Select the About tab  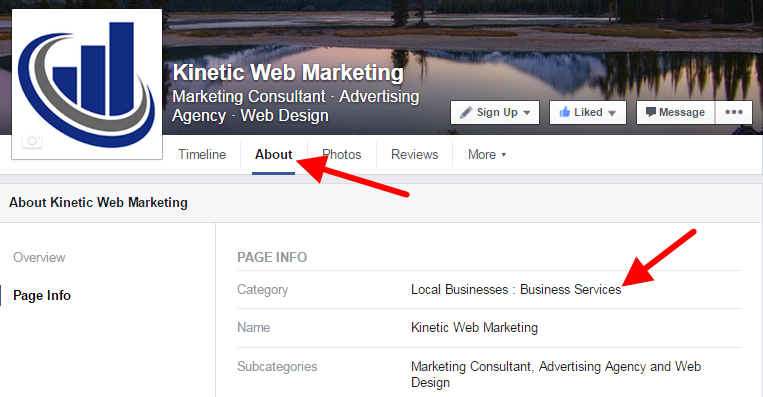(273, 155)
